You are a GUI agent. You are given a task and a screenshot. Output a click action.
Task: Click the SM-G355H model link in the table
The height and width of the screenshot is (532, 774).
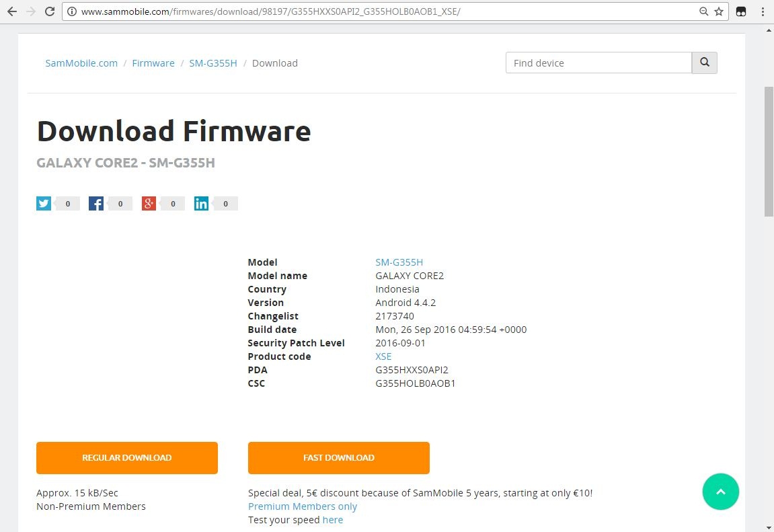click(399, 262)
